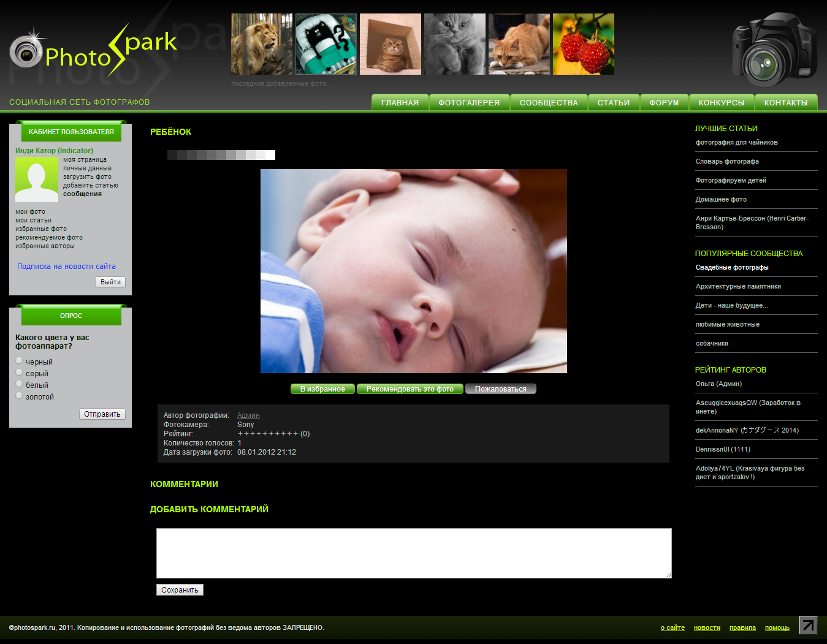Open the СООБЩЕСТВА tab
The height and width of the screenshot is (644, 827).
click(x=549, y=102)
